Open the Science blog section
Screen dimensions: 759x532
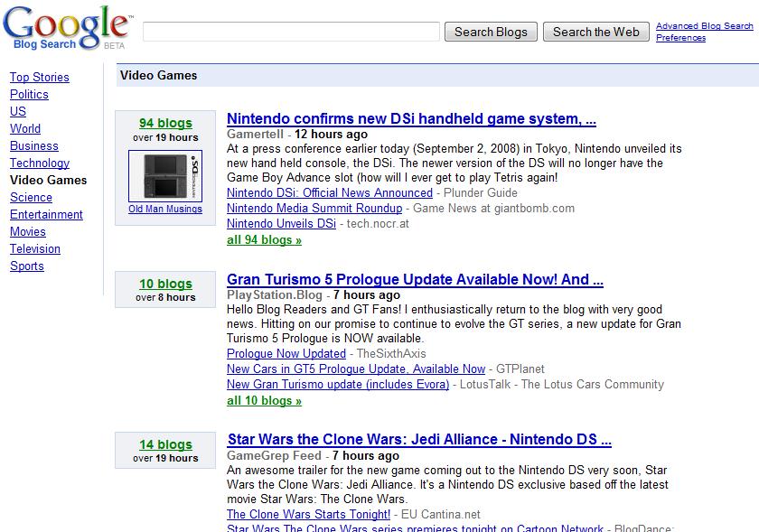tap(31, 197)
